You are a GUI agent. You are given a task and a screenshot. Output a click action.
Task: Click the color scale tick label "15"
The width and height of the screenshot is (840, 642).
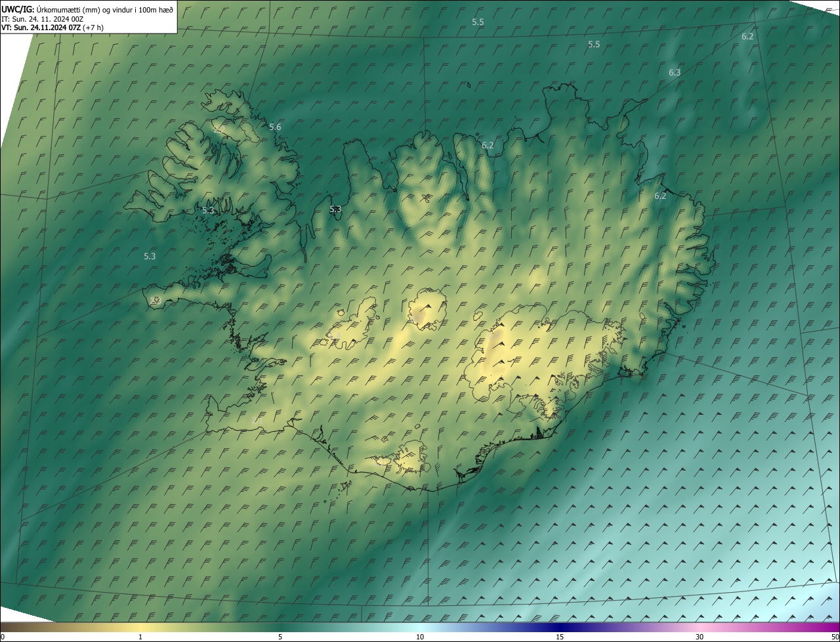coord(560,637)
